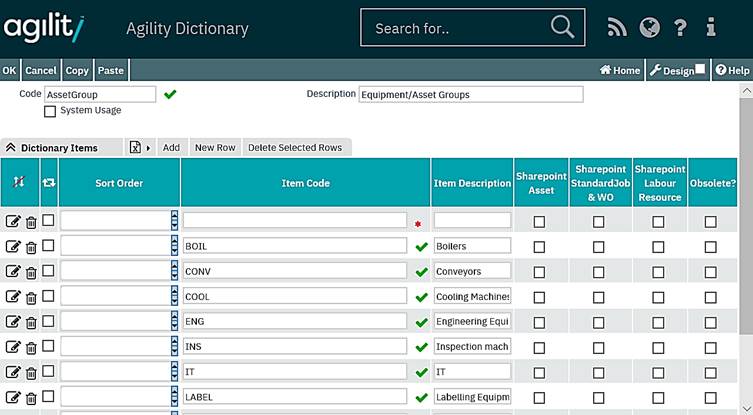Open the Design menu item
This screenshot has height=415, width=753.
click(671, 70)
